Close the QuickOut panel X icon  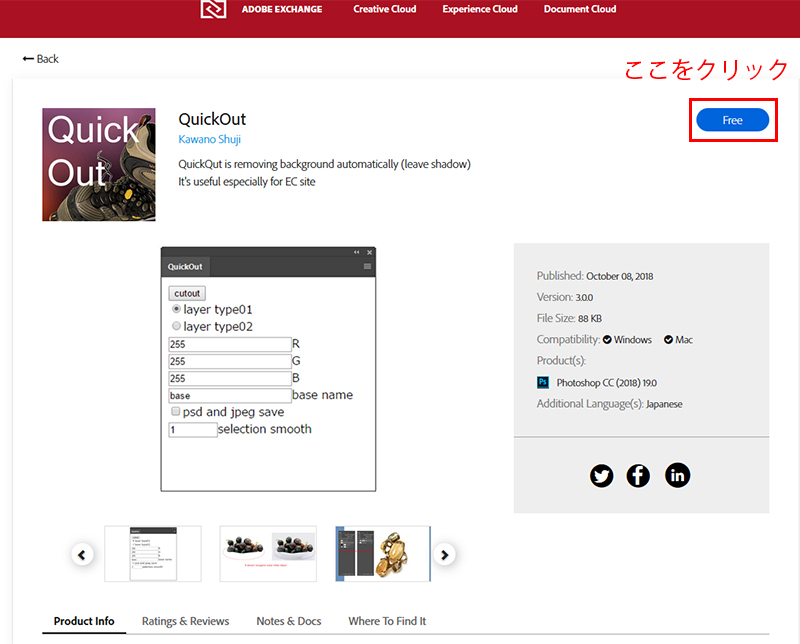click(x=369, y=252)
